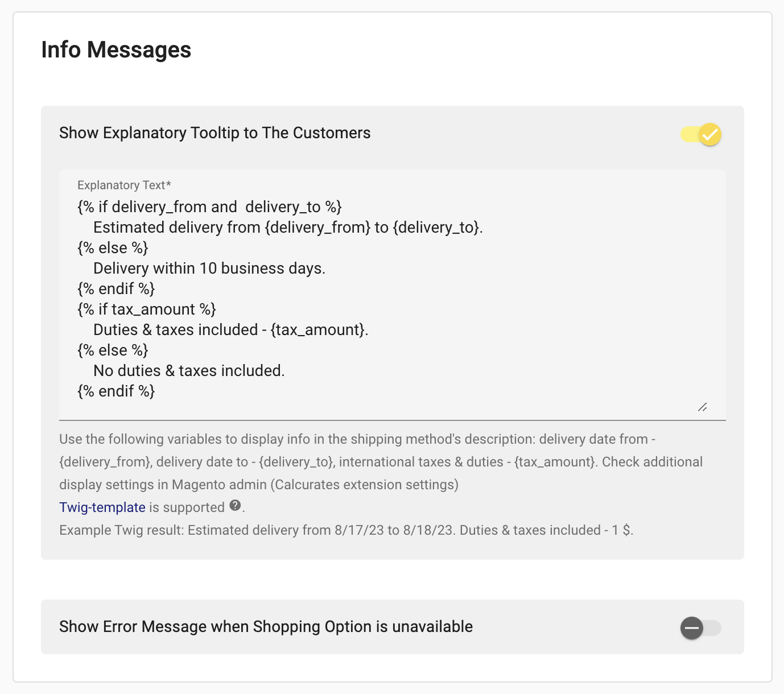Click the 'Delivery within 10 business days' line
This screenshot has height=694, width=784.
click(209, 268)
